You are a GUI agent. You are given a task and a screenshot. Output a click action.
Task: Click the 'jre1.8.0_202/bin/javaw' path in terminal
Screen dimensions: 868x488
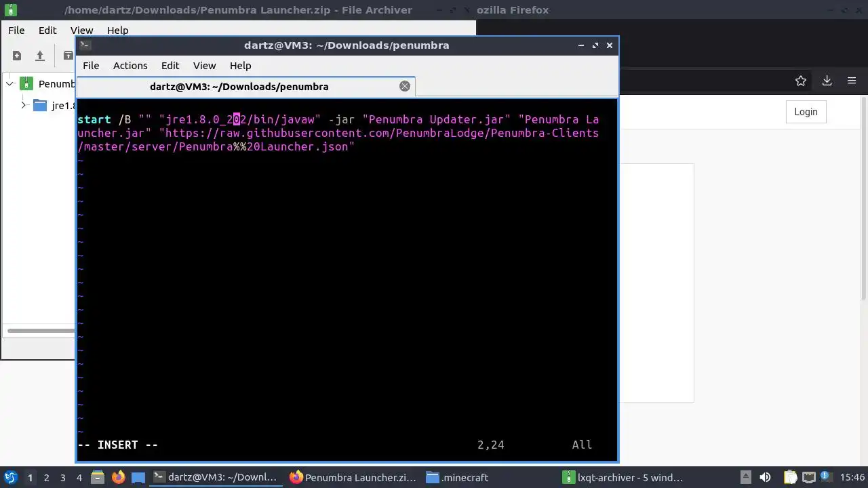(240, 119)
